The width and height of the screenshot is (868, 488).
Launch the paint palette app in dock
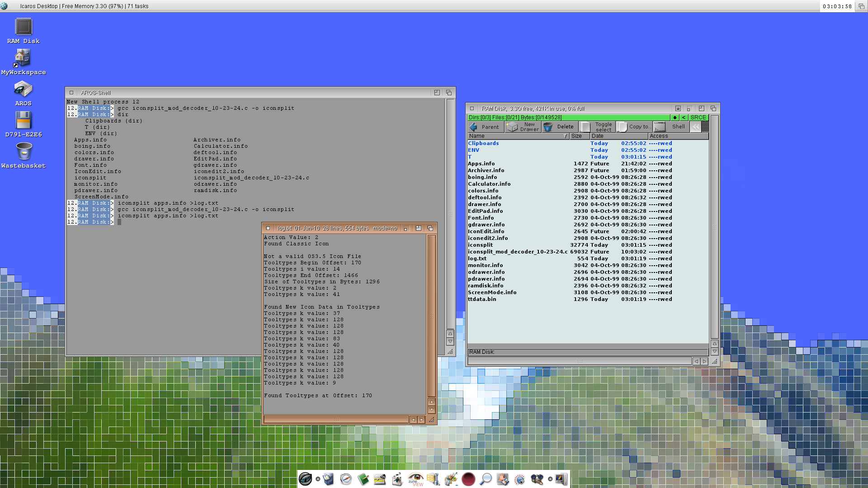pyautogui.click(x=451, y=479)
